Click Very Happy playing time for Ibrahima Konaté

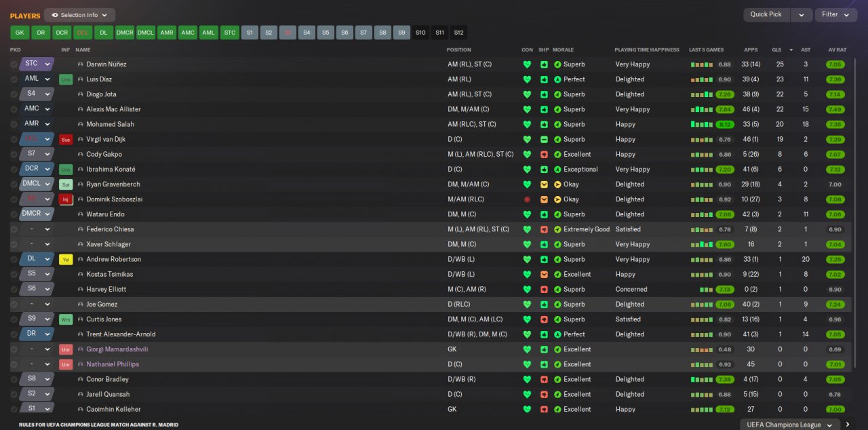click(x=633, y=170)
